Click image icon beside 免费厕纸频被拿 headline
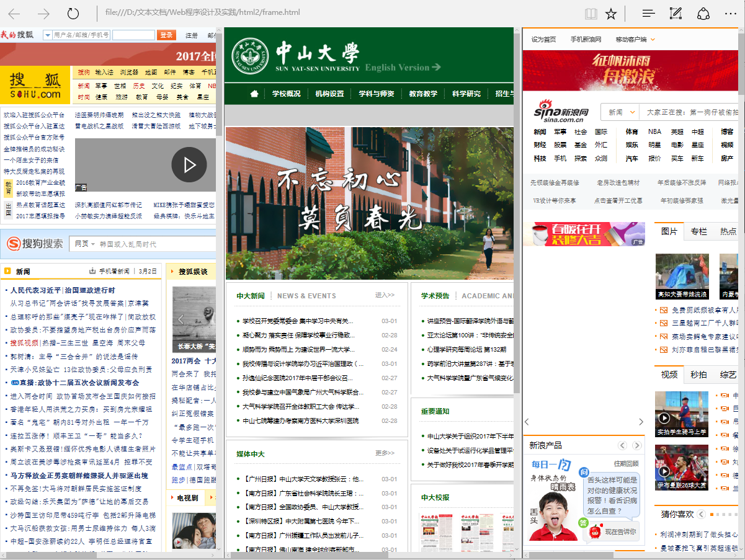This screenshot has width=745, height=560. coord(664,309)
